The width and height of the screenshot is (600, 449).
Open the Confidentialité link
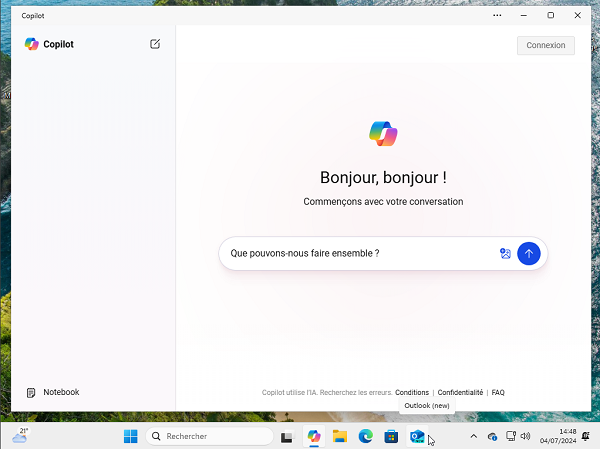point(460,393)
